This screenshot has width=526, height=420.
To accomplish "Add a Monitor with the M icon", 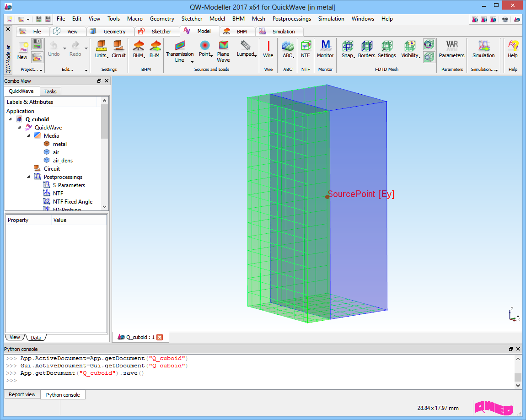I will pos(325,45).
